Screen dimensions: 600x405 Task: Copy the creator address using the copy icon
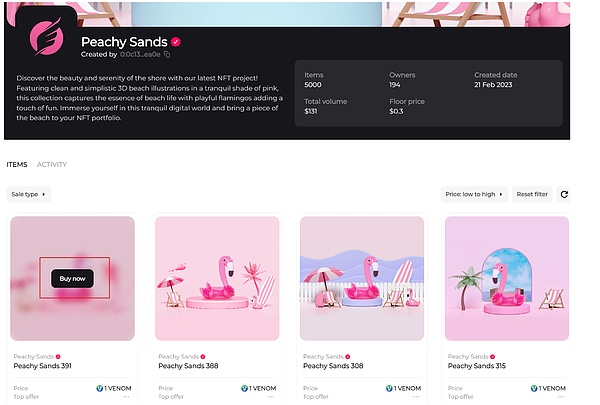click(x=167, y=54)
